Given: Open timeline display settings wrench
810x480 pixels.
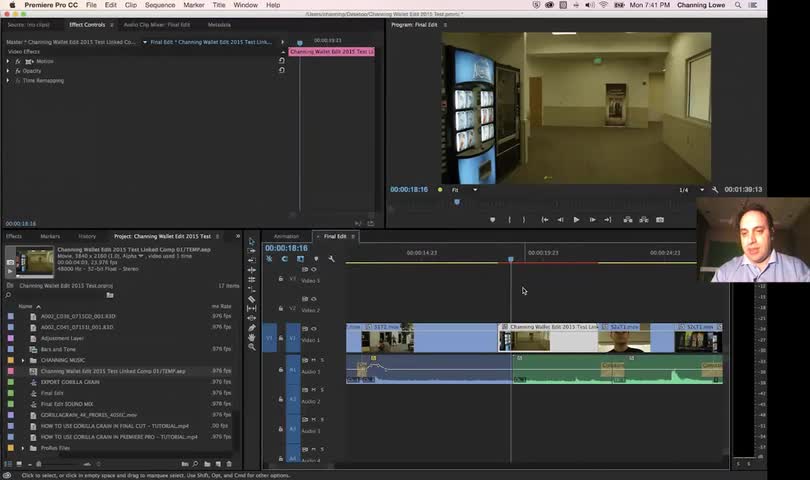Looking at the screenshot, I should [x=331, y=259].
